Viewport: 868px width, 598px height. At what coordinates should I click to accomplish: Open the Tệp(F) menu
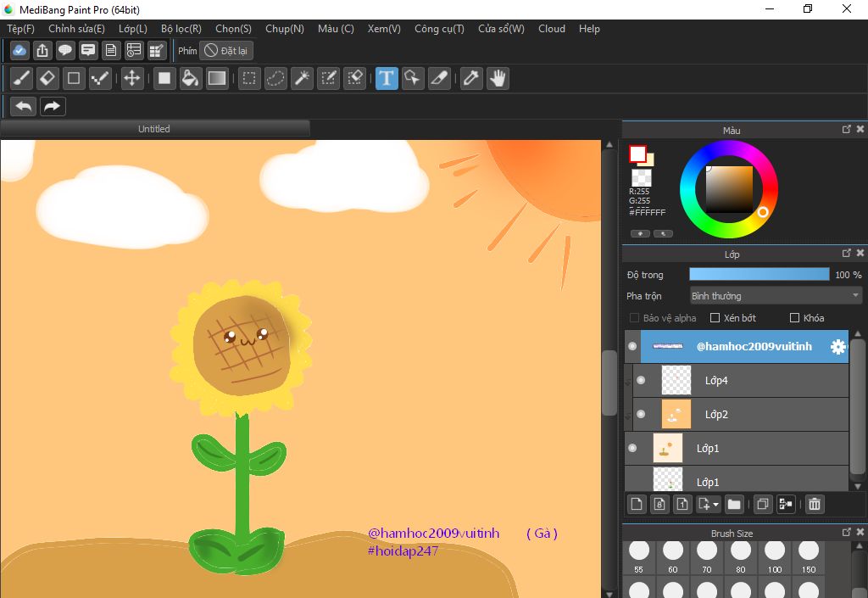(20, 29)
